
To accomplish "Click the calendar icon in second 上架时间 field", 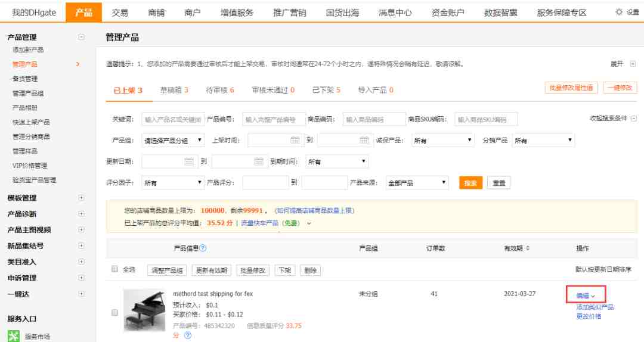I will 364,140.
